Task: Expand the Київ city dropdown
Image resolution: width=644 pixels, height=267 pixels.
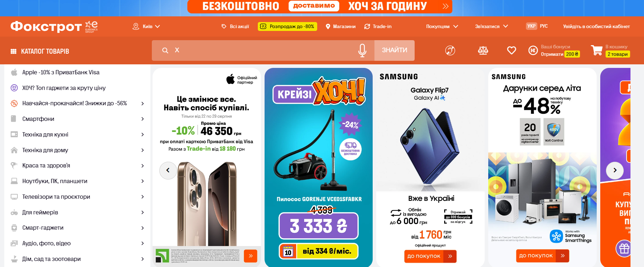Action: pos(146,26)
